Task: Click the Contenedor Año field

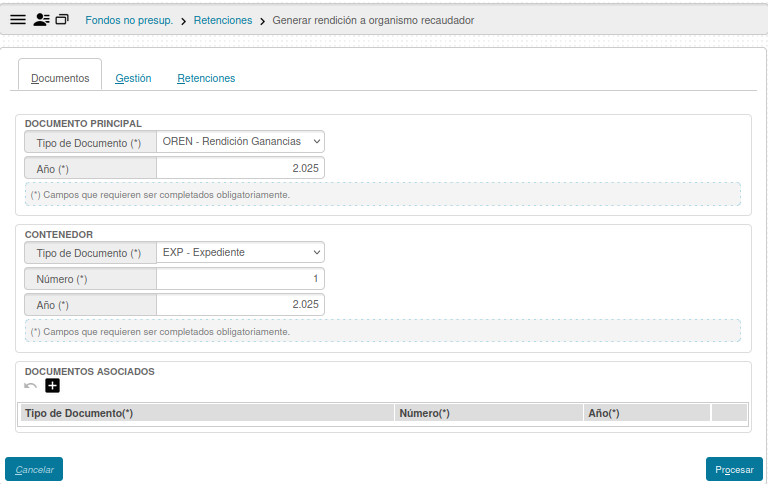Action: (x=241, y=304)
